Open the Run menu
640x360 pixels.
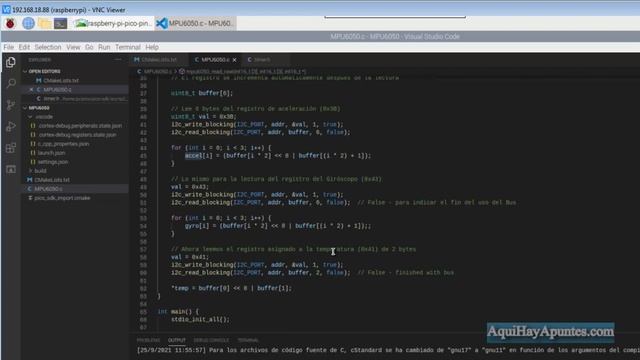(104, 47)
